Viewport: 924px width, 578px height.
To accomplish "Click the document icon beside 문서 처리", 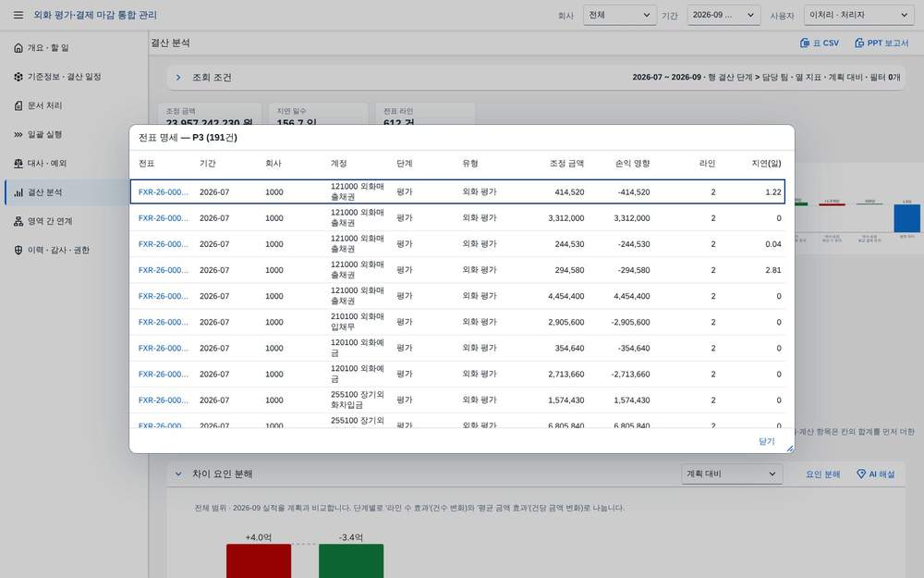I will (x=18, y=105).
